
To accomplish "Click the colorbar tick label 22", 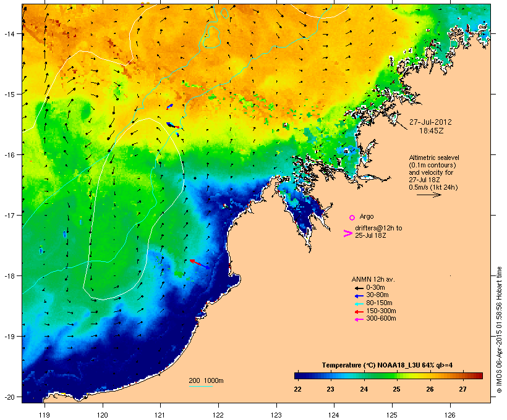I will [298, 389].
